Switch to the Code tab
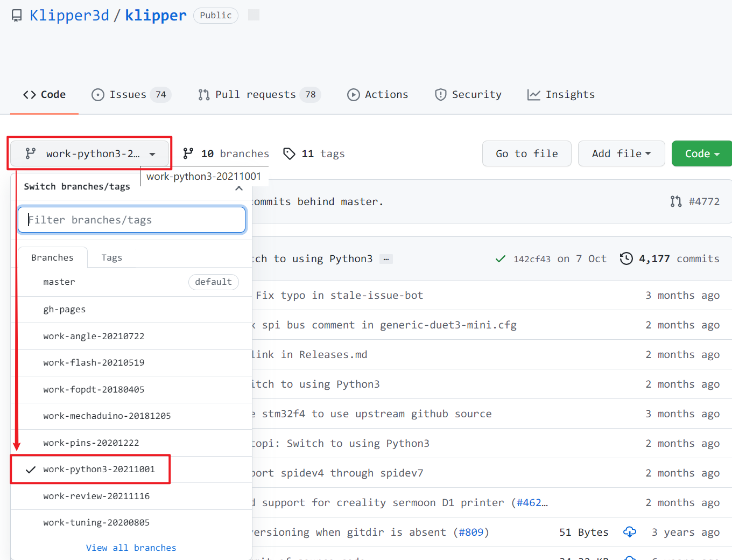This screenshot has width=732, height=560. pos(45,95)
